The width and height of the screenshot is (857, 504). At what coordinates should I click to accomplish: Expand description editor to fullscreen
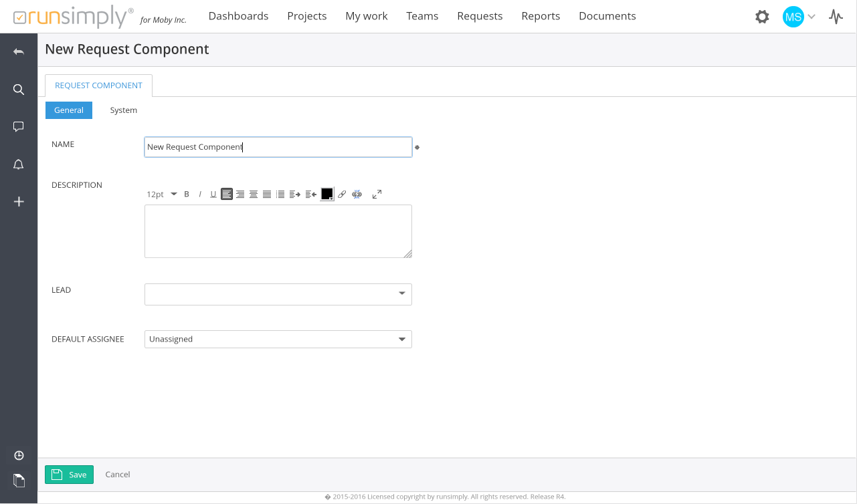pos(377,194)
